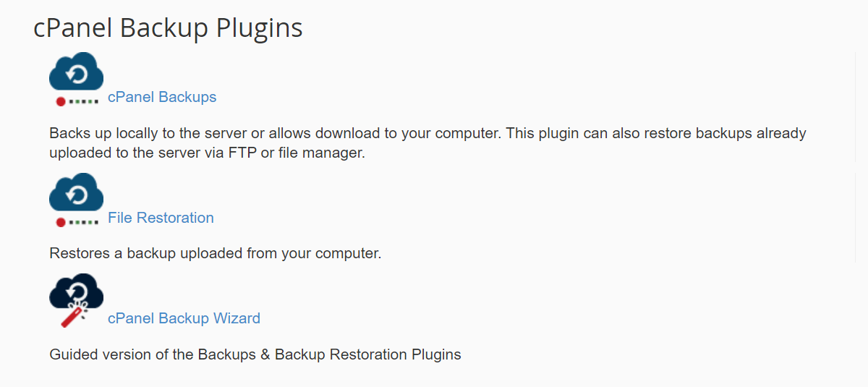The width and height of the screenshot is (868, 387).
Task: Click the 'Restores a backup uploaded' description text
Action: pyautogui.click(x=215, y=254)
